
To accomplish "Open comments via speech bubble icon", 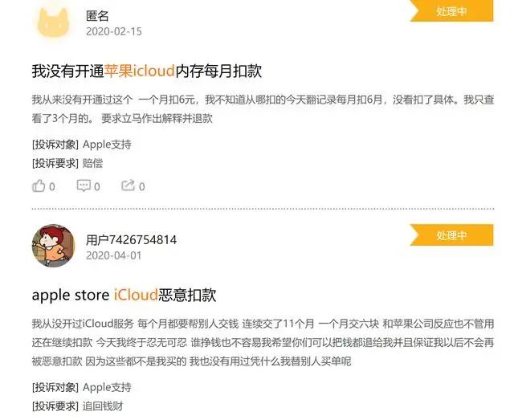I will [x=84, y=186].
